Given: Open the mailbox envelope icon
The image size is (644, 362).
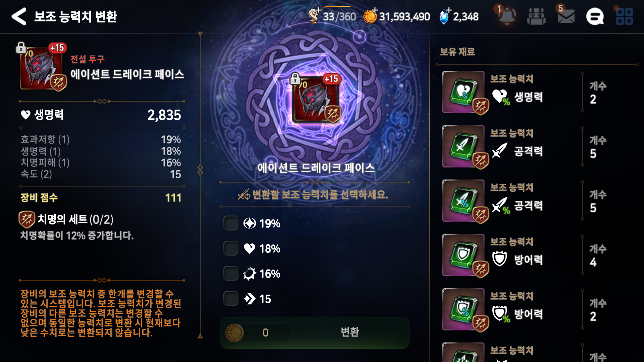Looking at the screenshot, I should tap(566, 16).
